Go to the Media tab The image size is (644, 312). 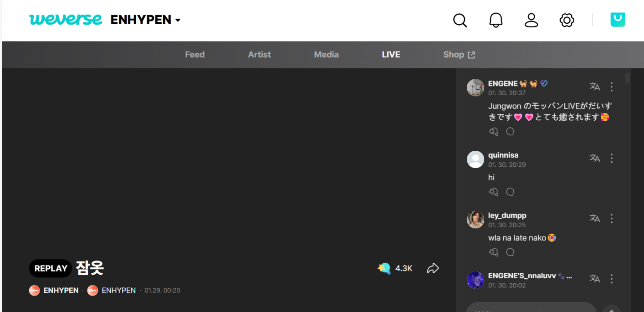326,55
